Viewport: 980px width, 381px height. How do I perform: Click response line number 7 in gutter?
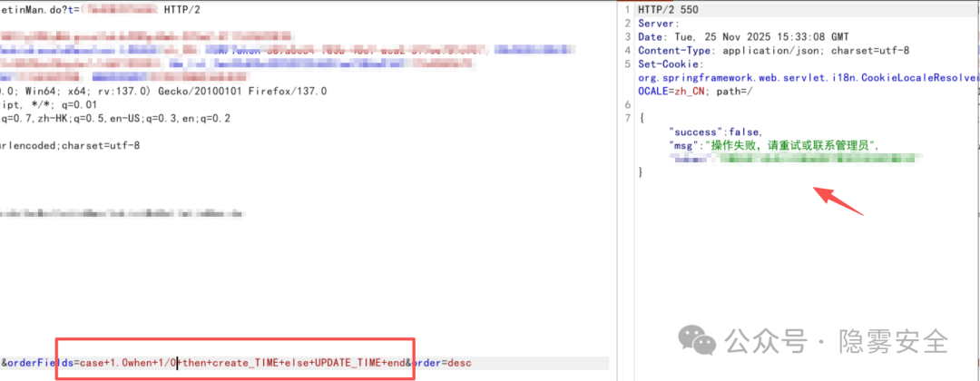[x=628, y=119]
